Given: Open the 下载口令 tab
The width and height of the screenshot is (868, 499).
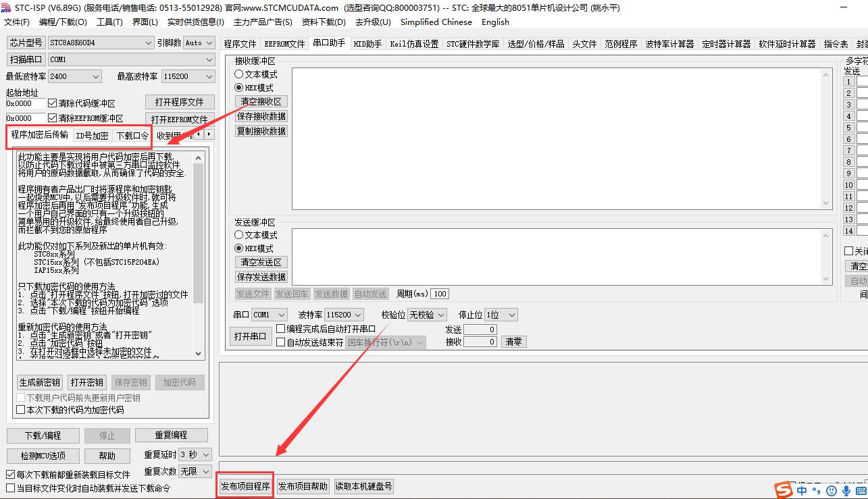Looking at the screenshot, I should point(132,135).
